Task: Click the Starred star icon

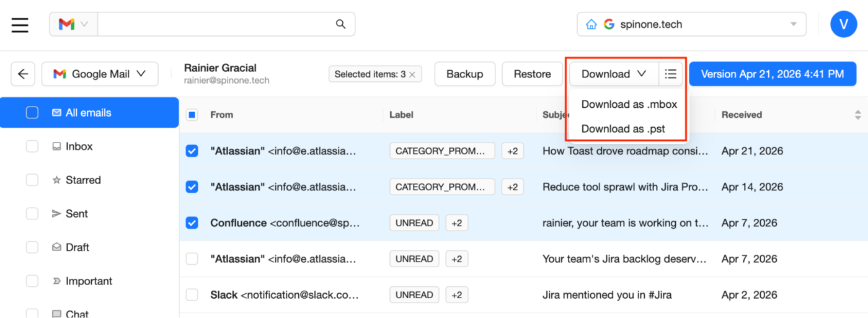Action: (x=56, y=180)
